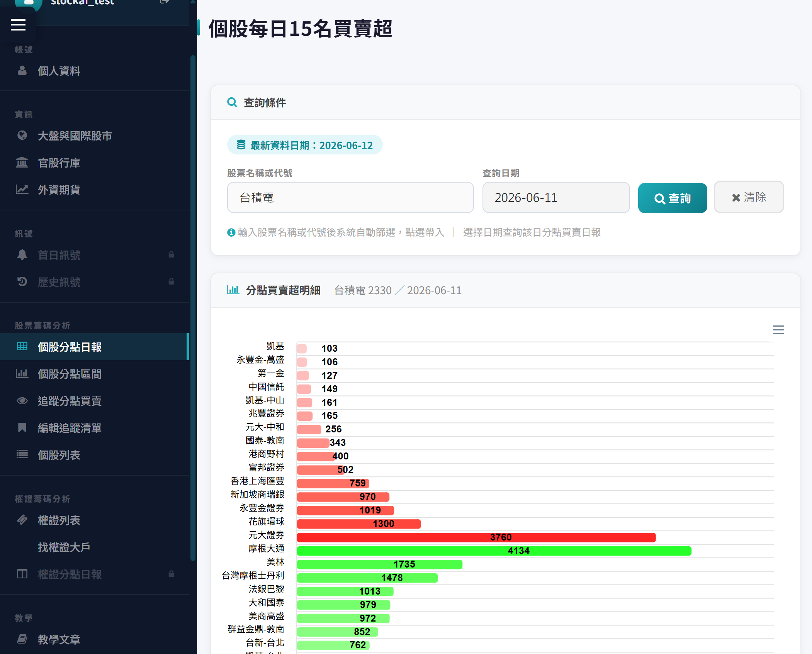
Task: Click the 元大-中和 axis label
Action: (x=265, y=427)
